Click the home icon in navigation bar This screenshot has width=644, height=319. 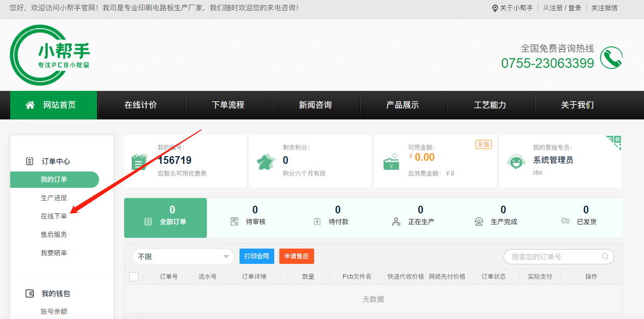30,105
